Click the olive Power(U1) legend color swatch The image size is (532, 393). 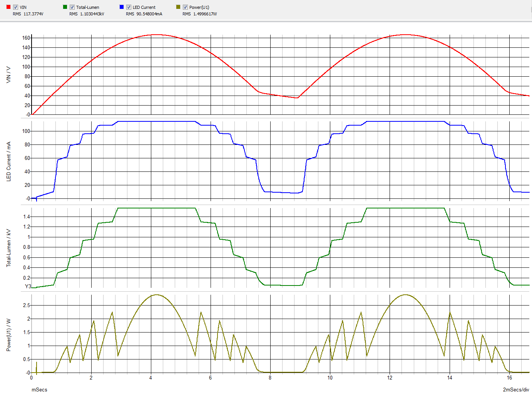[177, 7]
